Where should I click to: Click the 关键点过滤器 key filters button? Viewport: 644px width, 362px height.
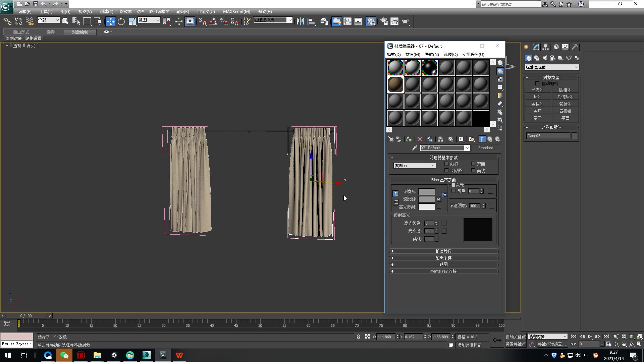click(551, 344)
